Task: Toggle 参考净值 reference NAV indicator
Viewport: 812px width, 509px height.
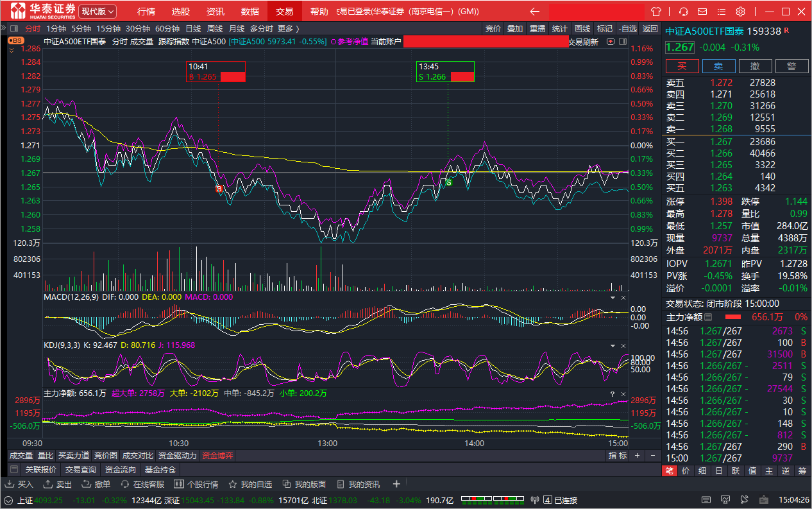Action: tap(350, 42)
